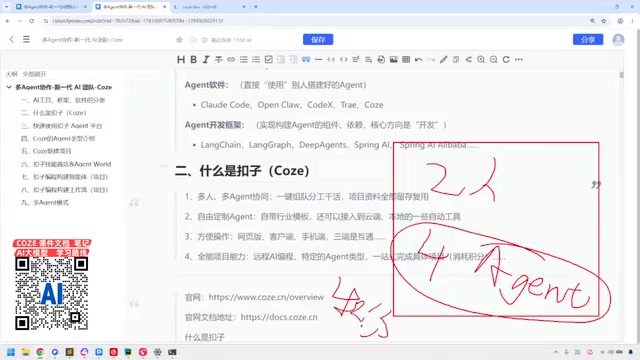Insert unordered bullet list
Screen dimensions: 640x360
coord(244,60)
